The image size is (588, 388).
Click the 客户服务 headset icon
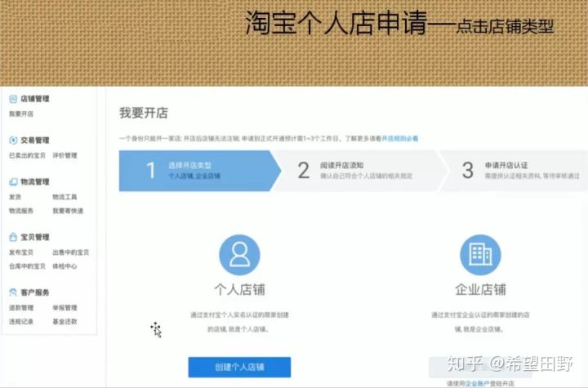click(x=13, y=292)
